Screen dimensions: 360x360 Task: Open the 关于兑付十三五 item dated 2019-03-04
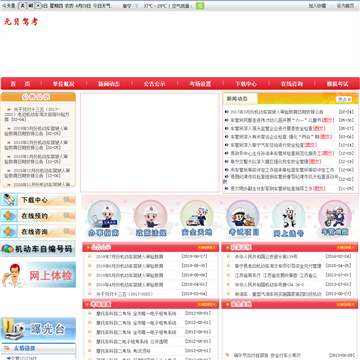[124, 294]
